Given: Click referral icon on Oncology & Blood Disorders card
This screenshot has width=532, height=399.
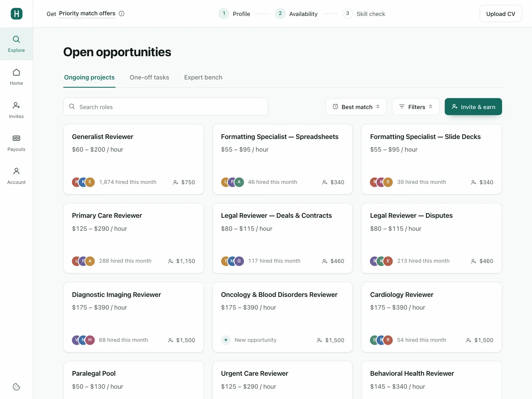Looking at the screenshot, I should 320,340.
